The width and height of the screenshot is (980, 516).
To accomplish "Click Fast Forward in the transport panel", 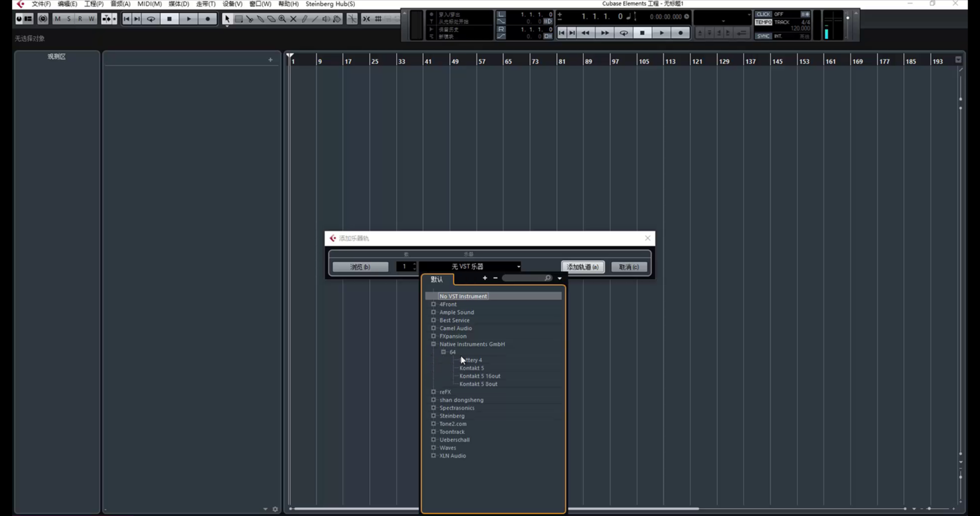I will coord(604,33).
